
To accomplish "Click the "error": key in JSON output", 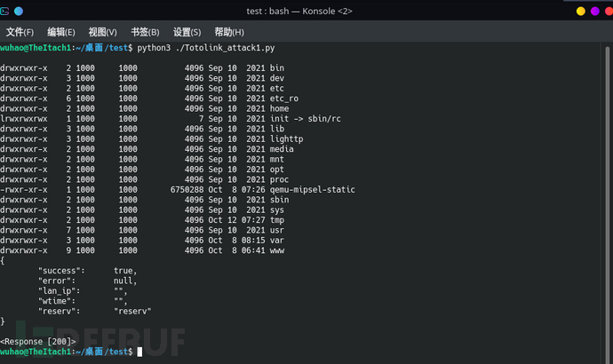I will pyautogui.click(x=57, y=281).
